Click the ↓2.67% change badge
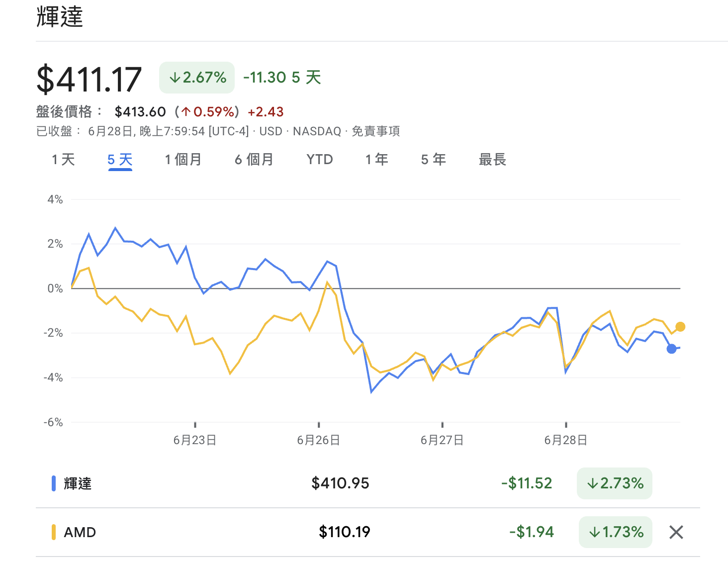The width and height of the screenshot is (728, 561). 197,78
